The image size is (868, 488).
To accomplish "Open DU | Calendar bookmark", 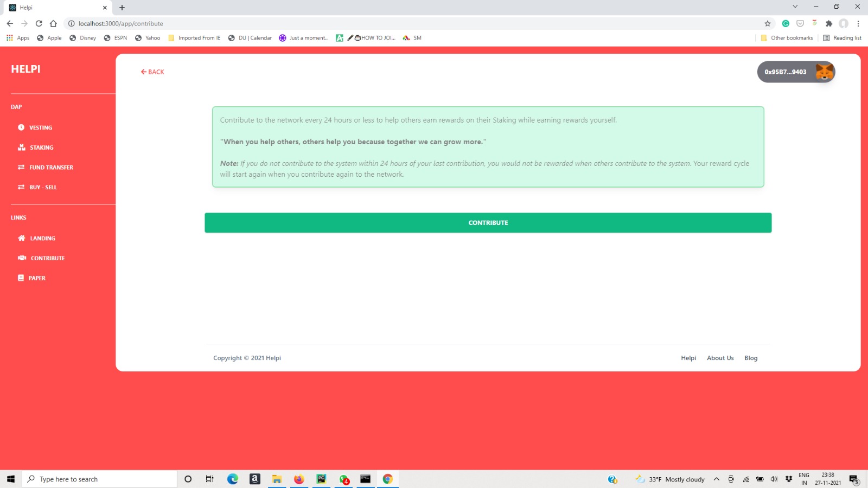I will pyautogui.click(x=250, y=38).
